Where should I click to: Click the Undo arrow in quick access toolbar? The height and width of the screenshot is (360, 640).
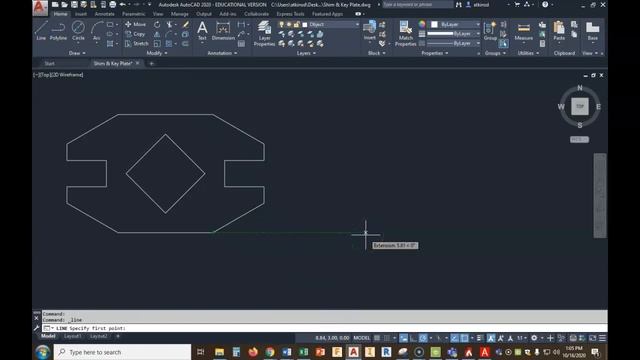coord(122,4)
